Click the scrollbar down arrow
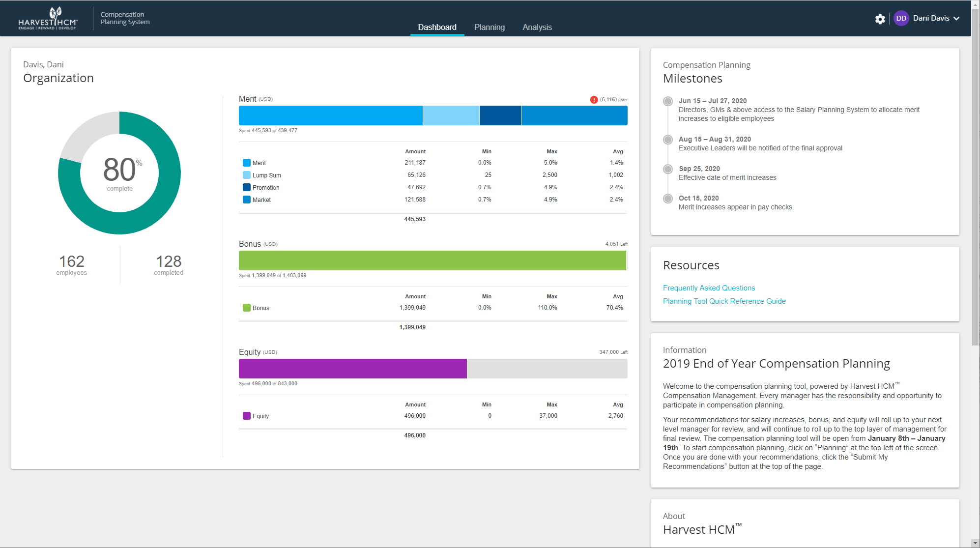Image resolution: width=980 pixels, height=548 pixels. (975, 543)
